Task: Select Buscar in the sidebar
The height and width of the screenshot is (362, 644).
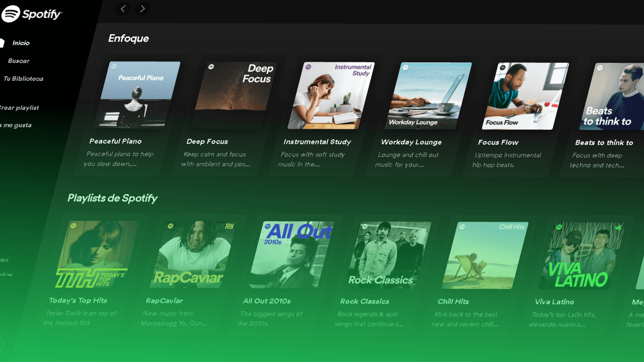Action: point(19,61)
